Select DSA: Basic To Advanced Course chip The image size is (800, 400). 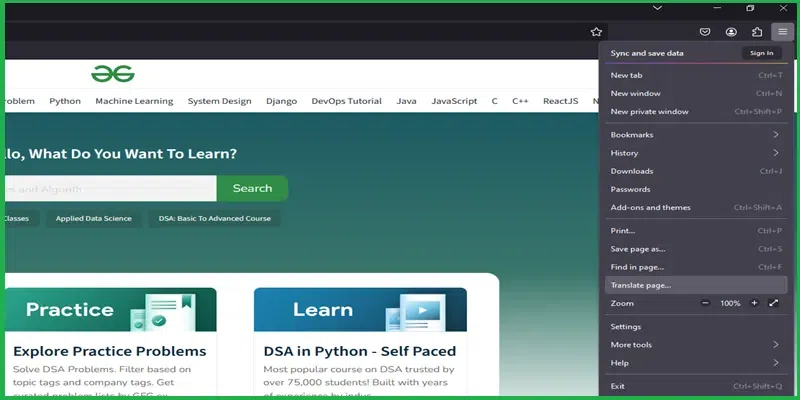214,218
